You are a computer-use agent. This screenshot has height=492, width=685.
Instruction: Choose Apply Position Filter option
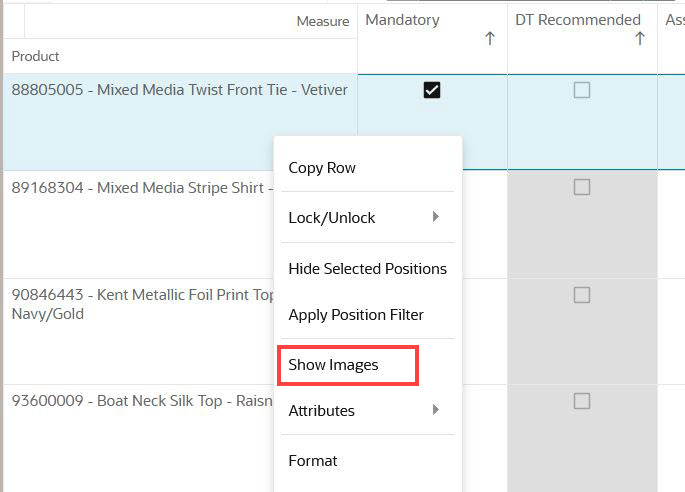pyautogui.click(x=356, y=315)
